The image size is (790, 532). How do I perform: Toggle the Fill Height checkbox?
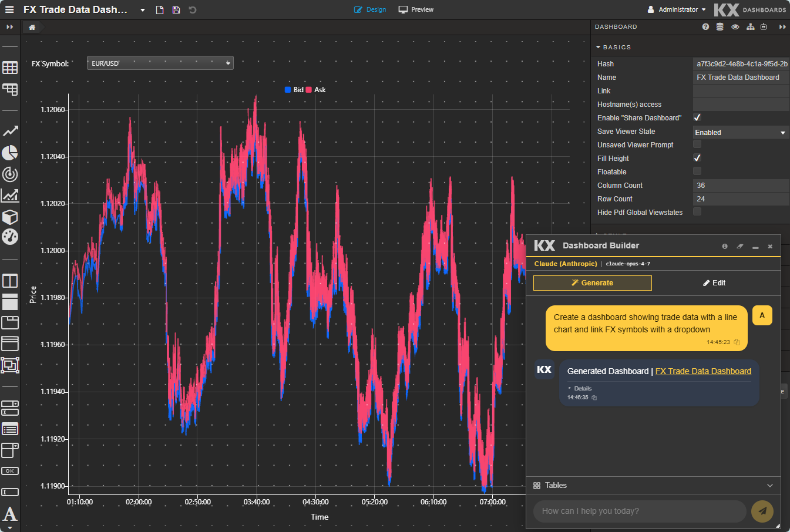[697, 158]
